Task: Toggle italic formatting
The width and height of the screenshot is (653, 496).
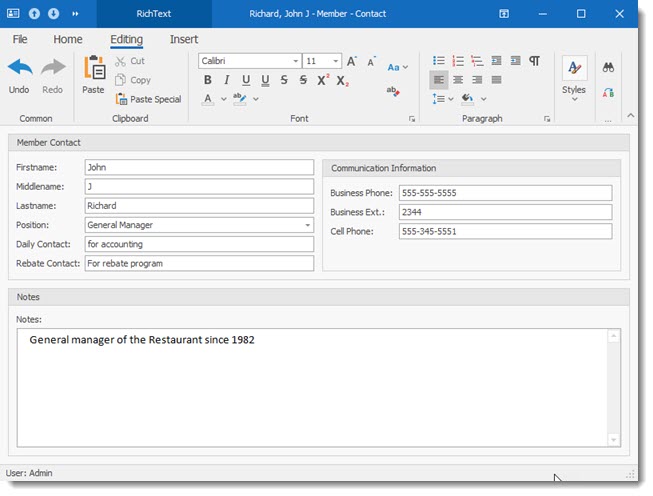Action: [227, 80]
